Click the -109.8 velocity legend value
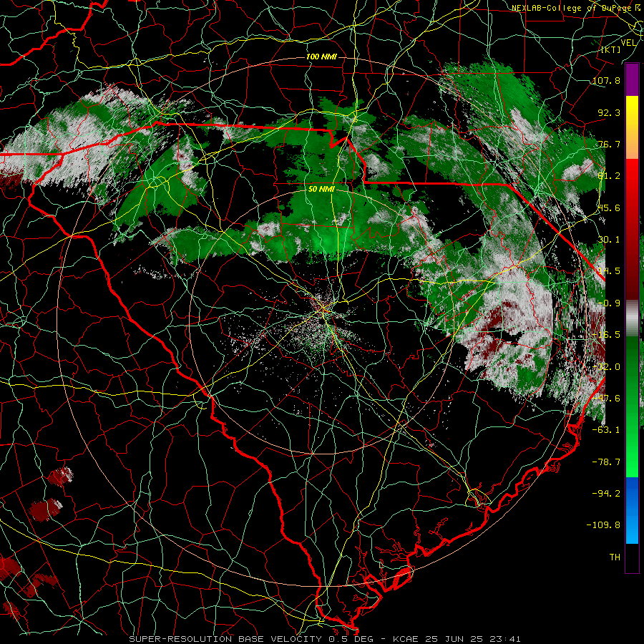 [603, 525]
